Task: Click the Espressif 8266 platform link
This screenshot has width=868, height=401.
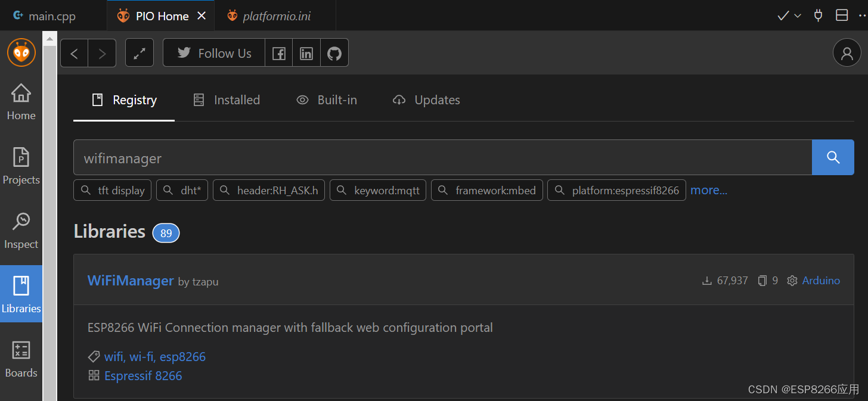Action: coord(143,376)
